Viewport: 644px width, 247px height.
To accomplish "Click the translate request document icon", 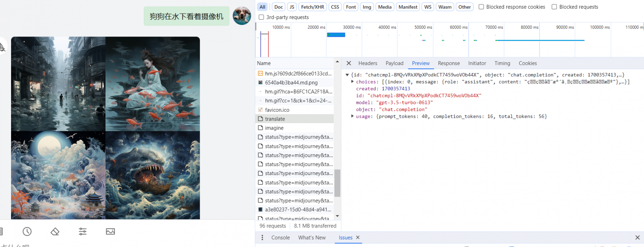I will click(260, 119).
